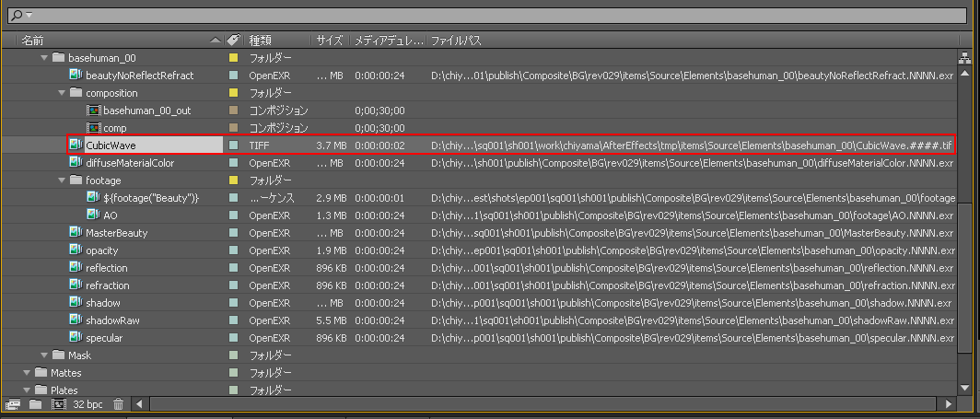Image resolution: width=980 pixels, height=419 pixels.
Task: Click horizontal scrollbar left arrow
Action: [x=139, y=404]
